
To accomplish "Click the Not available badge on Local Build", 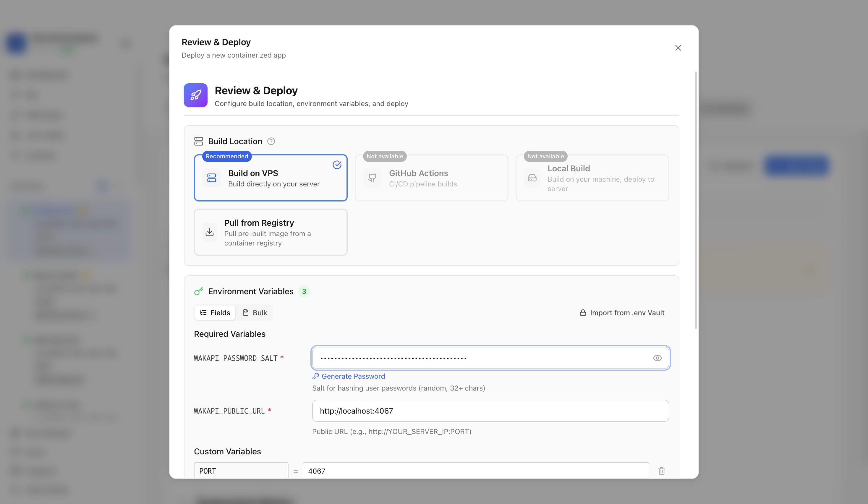I will [545, 156].
